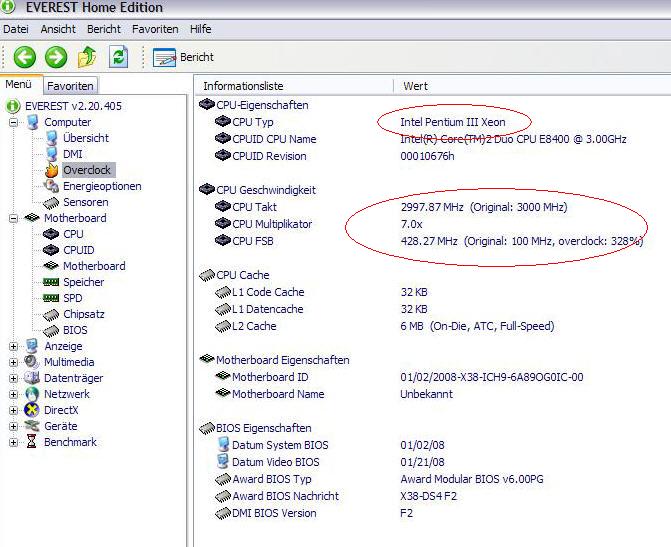Click the Anzeige monitor icon
This screenshot has width=671, height=547.
point(32,346)
